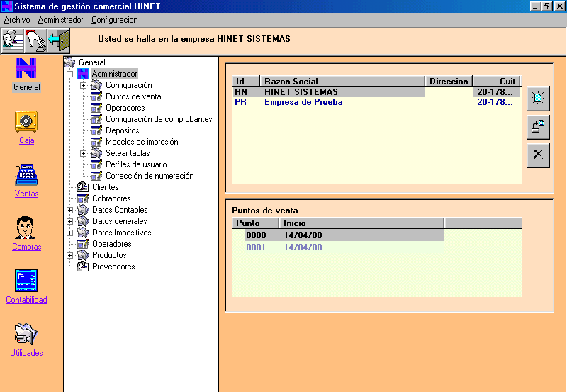Select the top-level Operadores tree item below Datos Impositivos
Viewport: 567px width, 392px height.
pyautogui.click(x=112, y=244)
